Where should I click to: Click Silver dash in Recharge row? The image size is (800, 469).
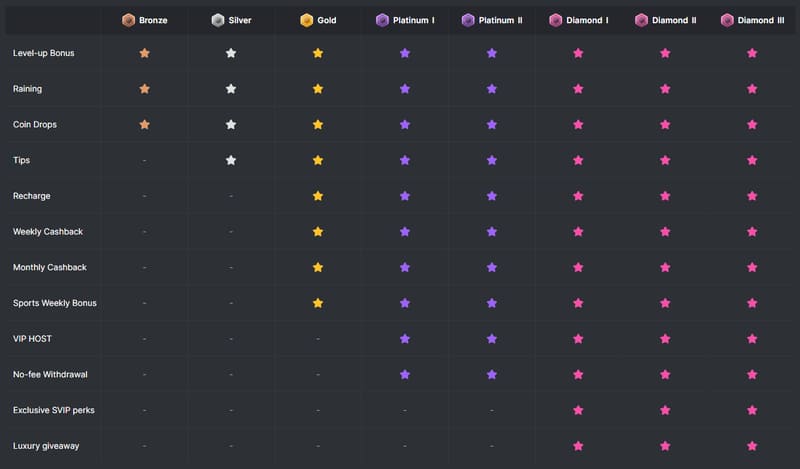pyautogui.click(x=231, y=196)
